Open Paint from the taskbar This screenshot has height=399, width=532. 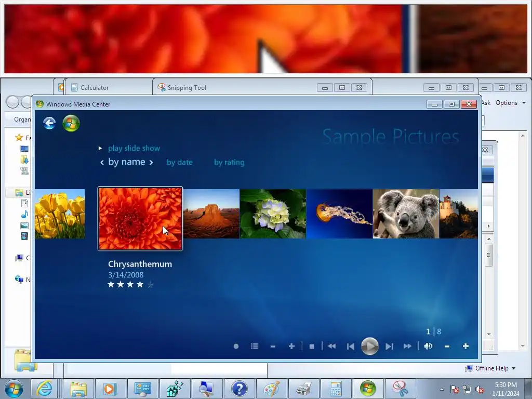click(x=271, y=389)
